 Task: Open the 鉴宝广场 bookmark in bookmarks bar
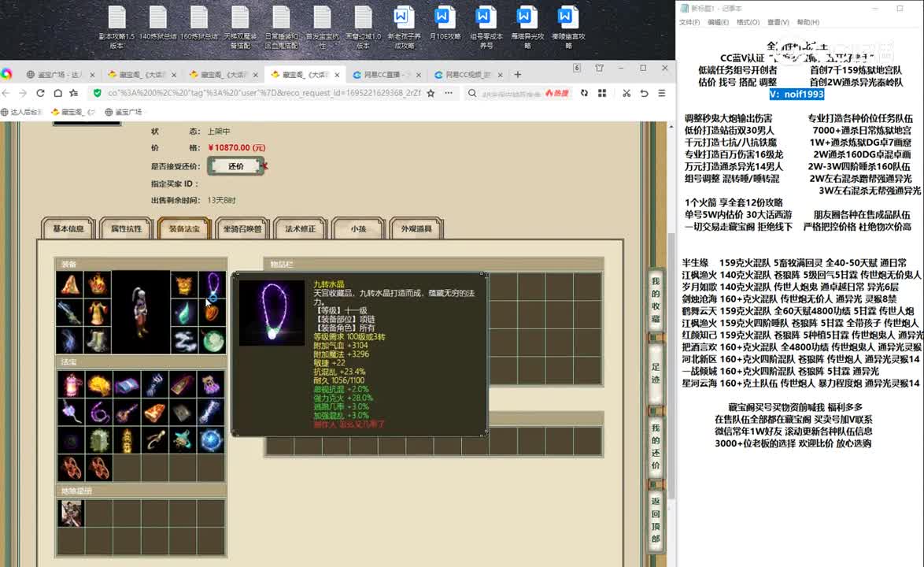click(x=124, y=111)
